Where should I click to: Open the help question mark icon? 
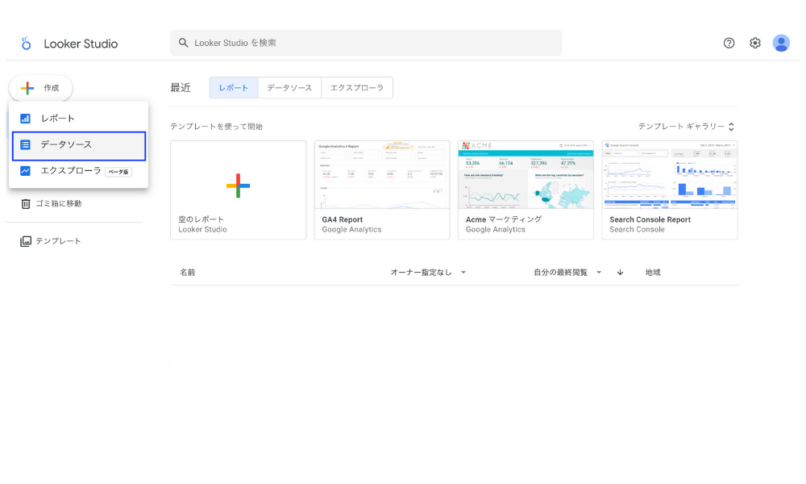729,43
